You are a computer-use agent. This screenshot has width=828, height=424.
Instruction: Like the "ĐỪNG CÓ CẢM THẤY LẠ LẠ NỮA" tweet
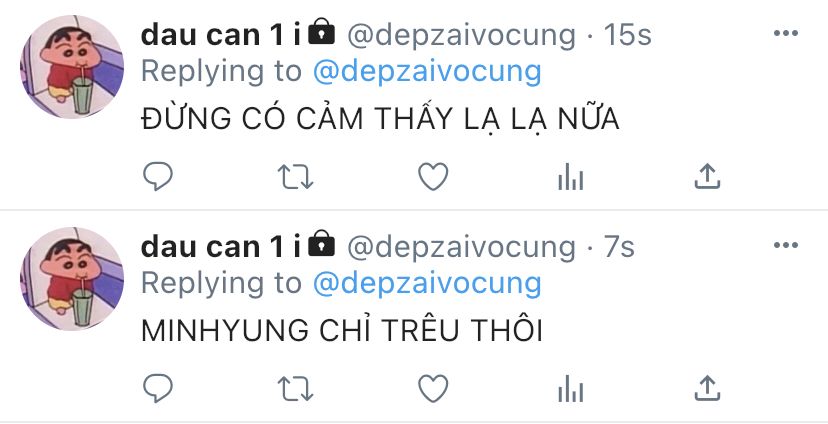coord(433,176)
